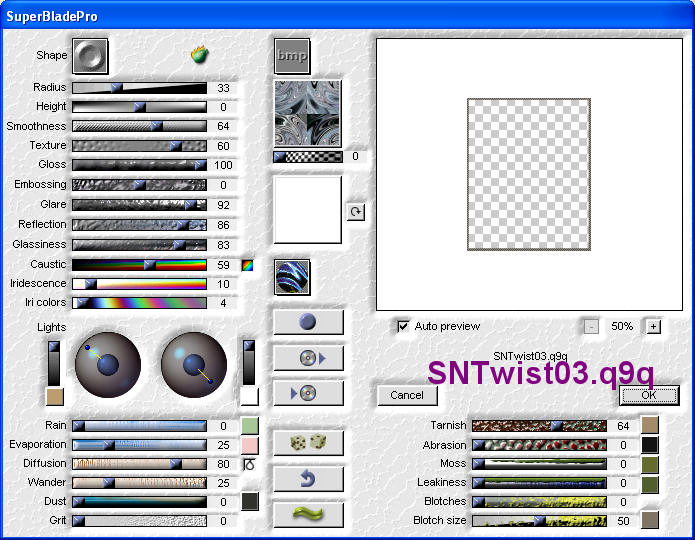Zoom in with the plus button

(653, 327)
